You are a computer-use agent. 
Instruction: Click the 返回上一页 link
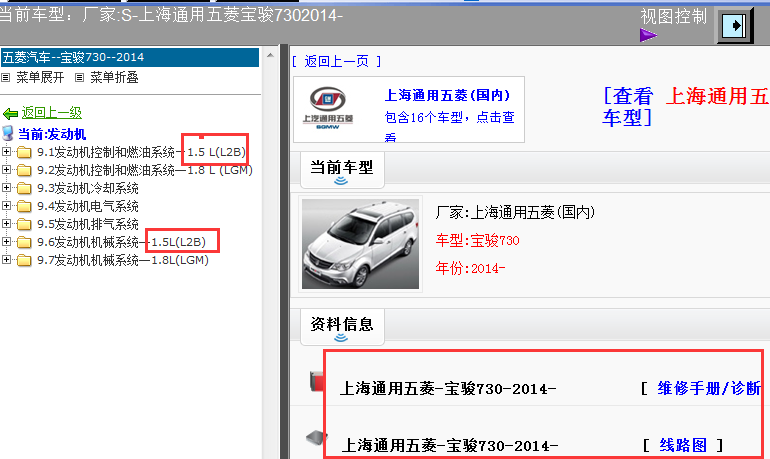(x=336, y=61)
